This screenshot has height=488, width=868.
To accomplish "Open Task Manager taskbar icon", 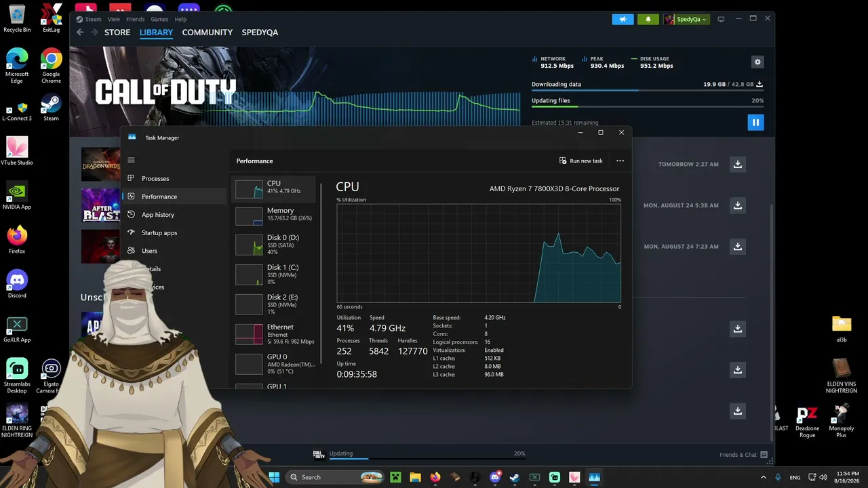I will (x=595, y=477).
